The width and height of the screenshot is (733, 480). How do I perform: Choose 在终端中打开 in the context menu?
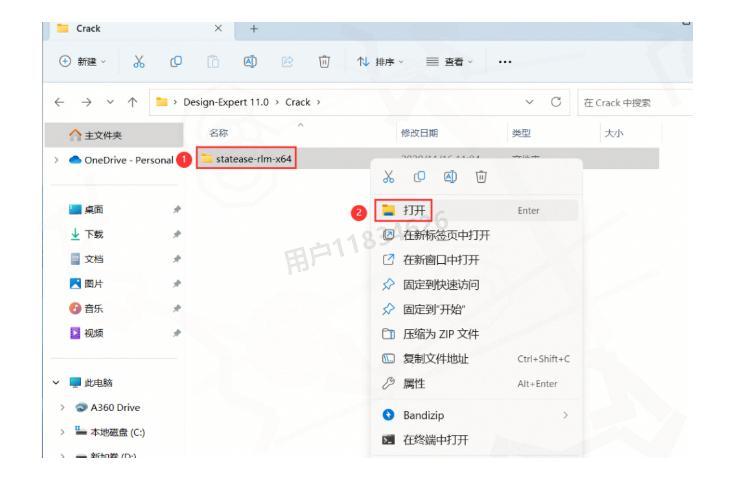pyautogui.click(x=476, y=440)
